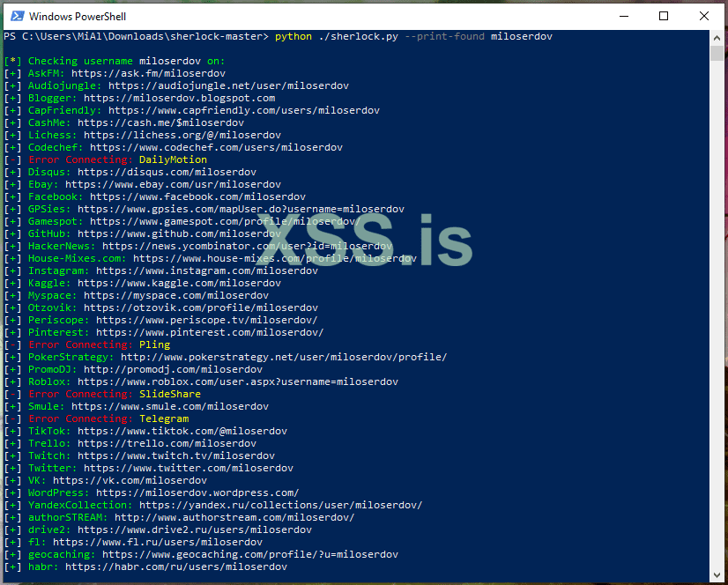Click the Windows PowerShell title text
The image size is (728, 585).
coord(77,16)
